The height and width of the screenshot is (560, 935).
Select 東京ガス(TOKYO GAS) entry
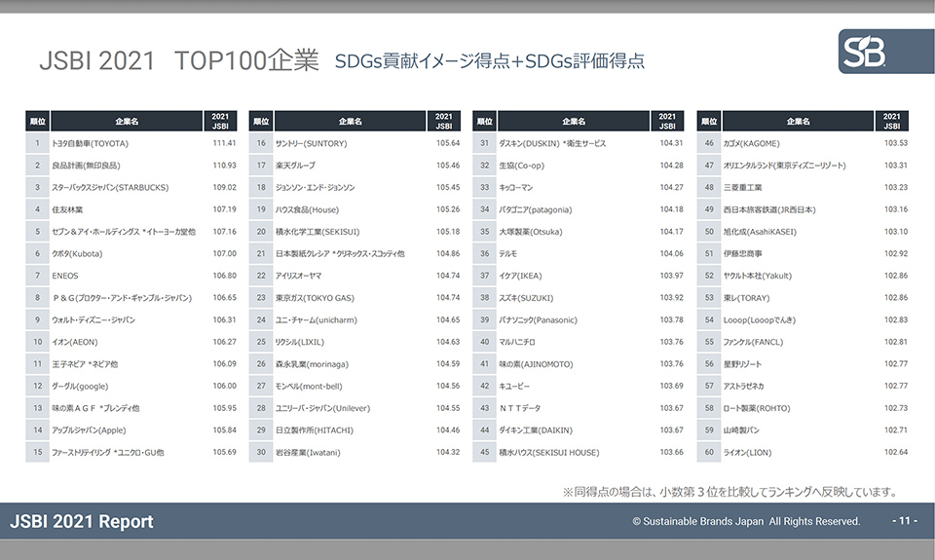tap(315, 297)
